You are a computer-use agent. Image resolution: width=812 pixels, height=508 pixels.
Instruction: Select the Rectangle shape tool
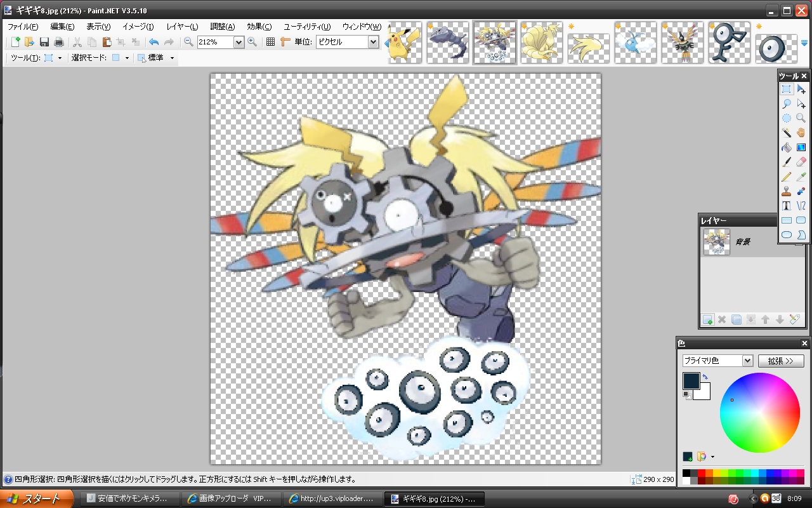tap(787, 220)
